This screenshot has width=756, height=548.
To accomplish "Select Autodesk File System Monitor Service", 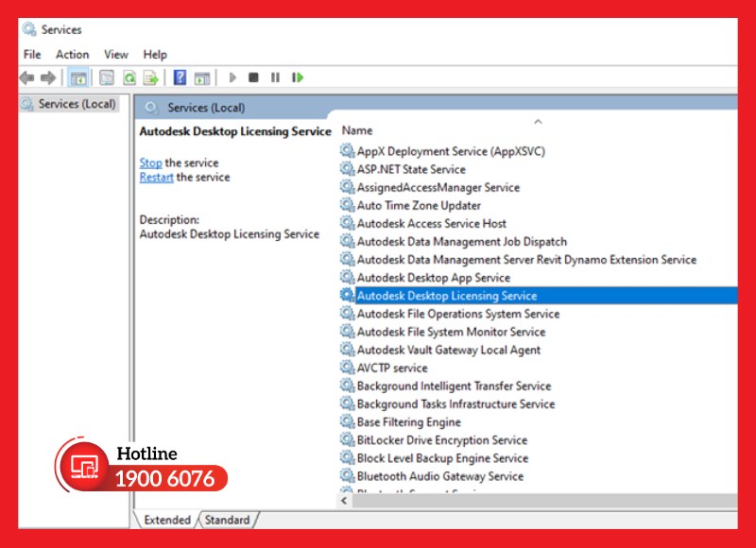I will coord(451,332).
